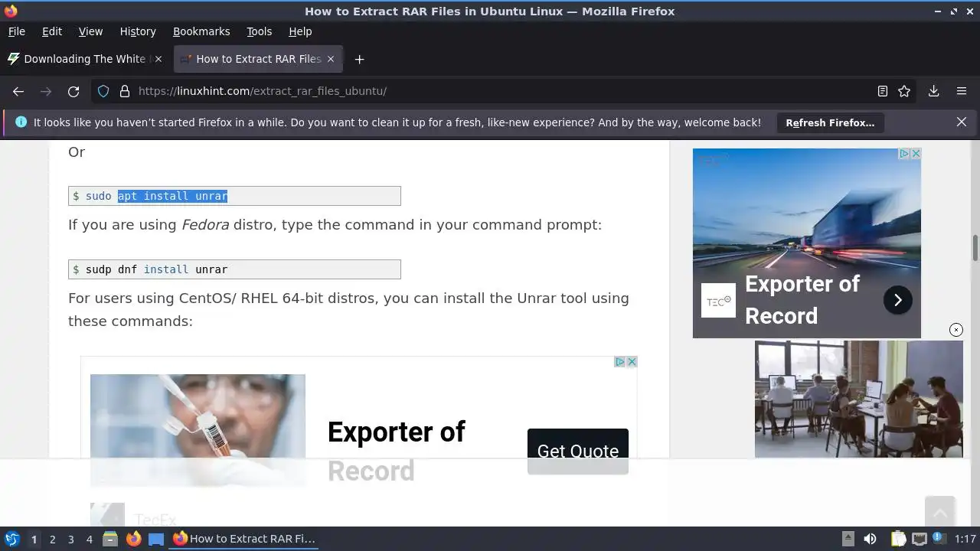The width and height of the screenshot is (980, 551).
Task: Open Firefox application hamburger menu
Action: [x=962, y=91]
